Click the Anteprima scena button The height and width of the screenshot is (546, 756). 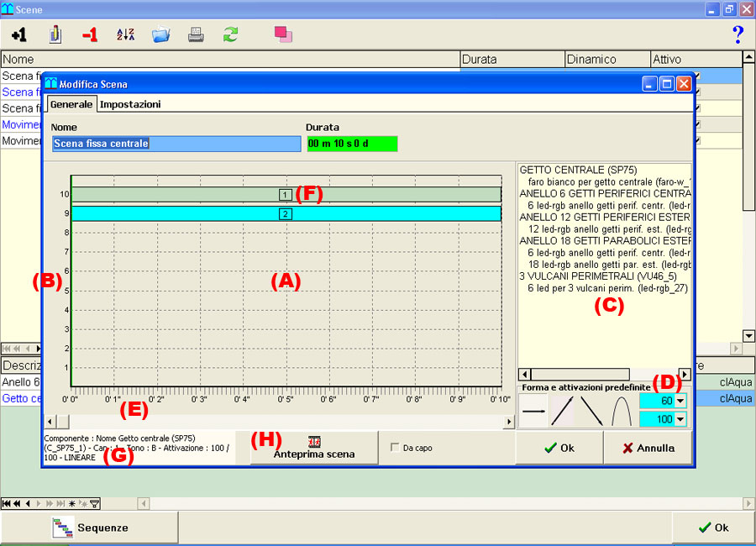coord(314,448)
